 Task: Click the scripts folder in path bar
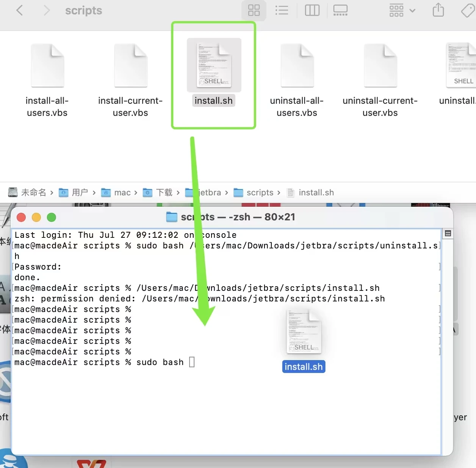[x=254, y=192]
